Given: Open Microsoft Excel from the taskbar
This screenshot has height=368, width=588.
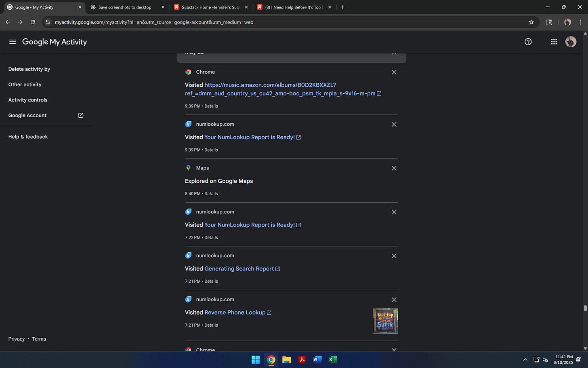Looking at the screenshot, I should click(x=333, y=360).
